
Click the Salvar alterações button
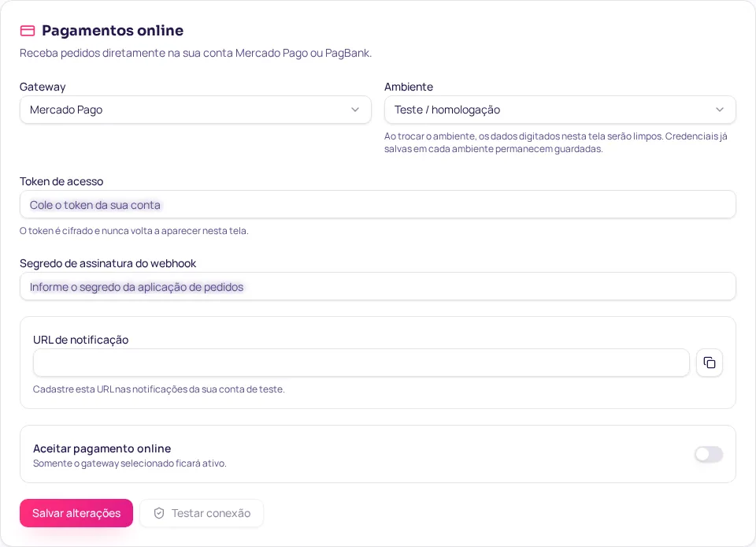[76, 513]
